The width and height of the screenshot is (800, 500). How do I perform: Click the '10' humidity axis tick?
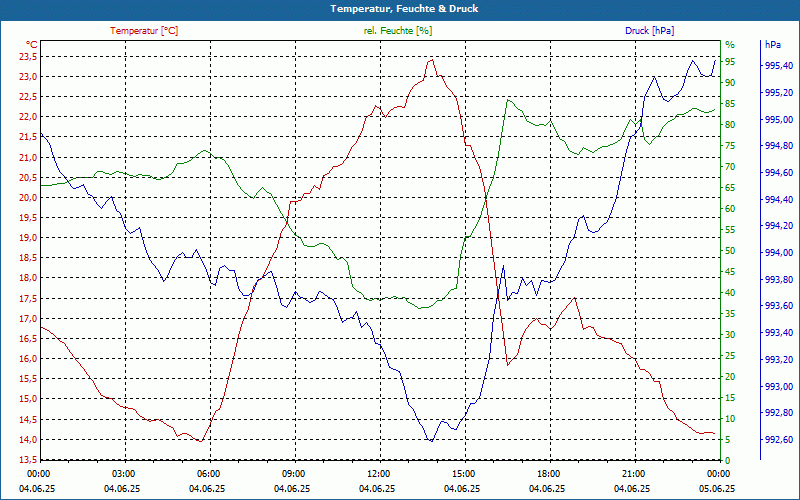pyautogui.click(x=730, y=419)
